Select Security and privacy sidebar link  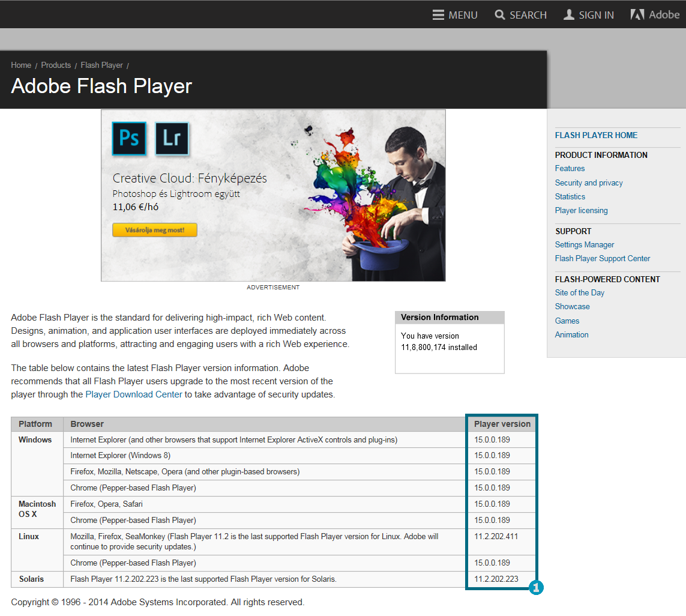589,183
